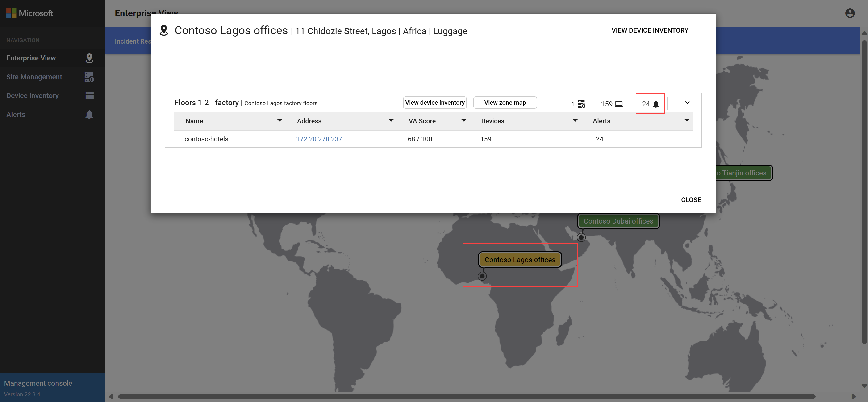The height and width of the screenshot is (402, 868).
Task: Click View device inventory floor button
Action: point(434,102)
